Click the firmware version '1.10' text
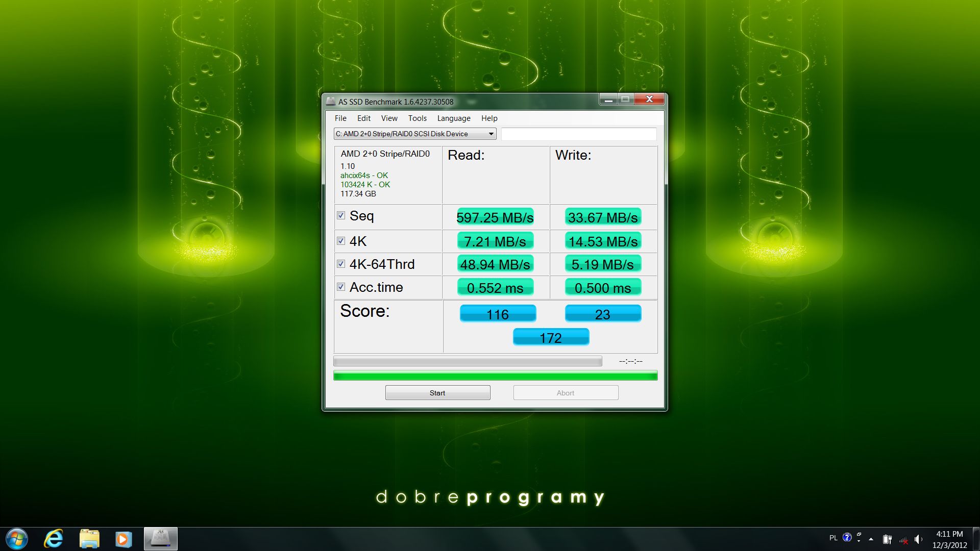980x551 pixels. point(348,166)
